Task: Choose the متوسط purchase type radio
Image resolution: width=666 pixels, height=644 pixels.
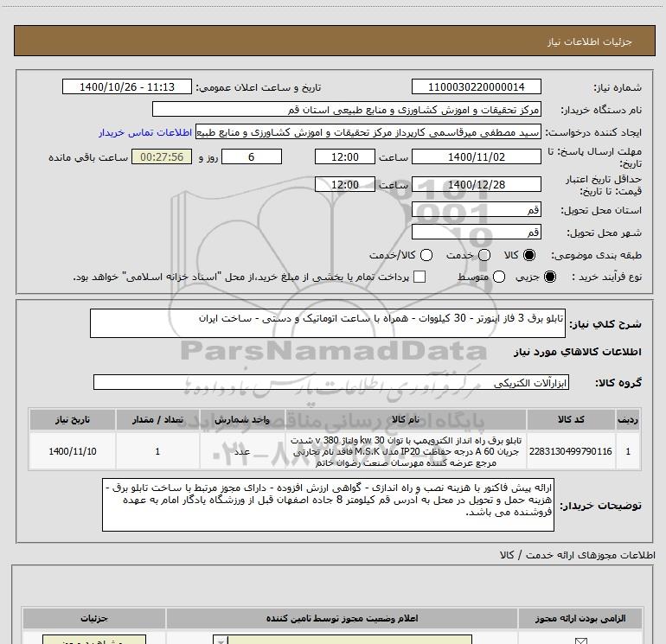Action: 499,277
